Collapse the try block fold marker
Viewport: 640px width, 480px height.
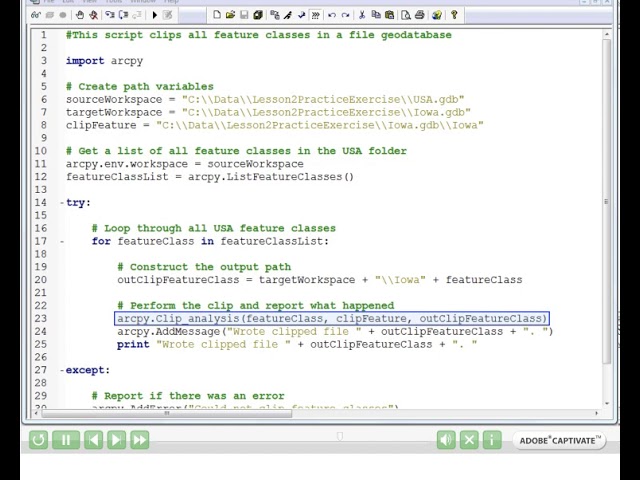point(62,202)
